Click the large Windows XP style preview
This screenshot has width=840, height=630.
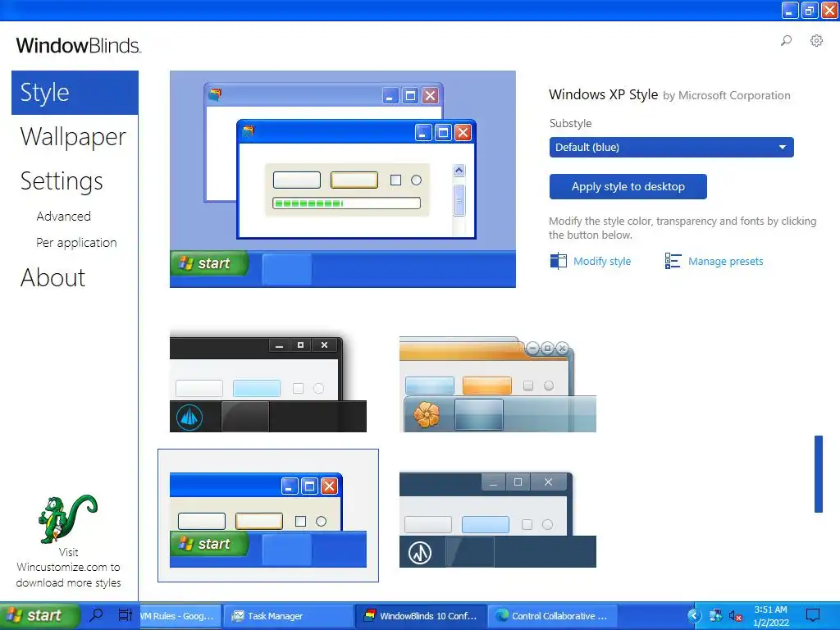343,179
